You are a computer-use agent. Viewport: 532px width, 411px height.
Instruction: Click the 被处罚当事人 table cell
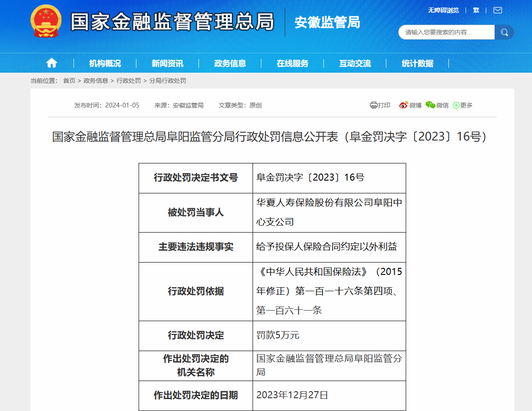coord(196,213)
